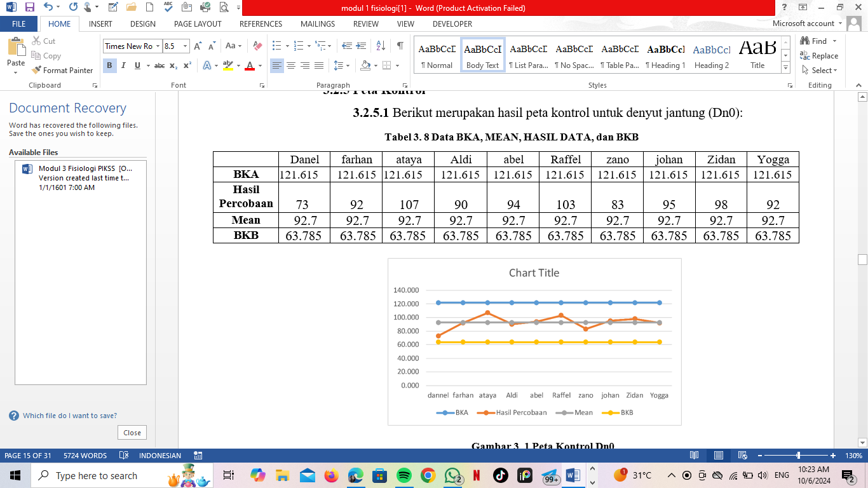Viewport: 868px width, 488px height.
Task: Increase the paragraph indent
Action: (362, 46)
